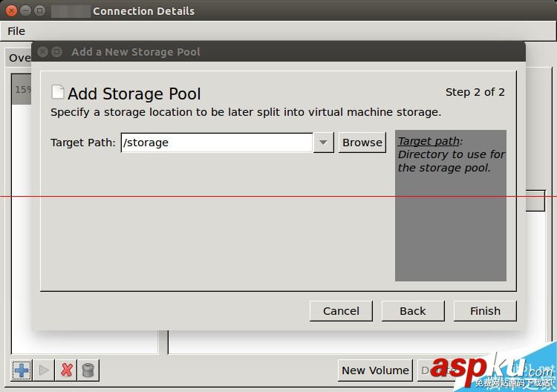
Task: Click Finish to create the storage pool
Action: tap(485, 311)
